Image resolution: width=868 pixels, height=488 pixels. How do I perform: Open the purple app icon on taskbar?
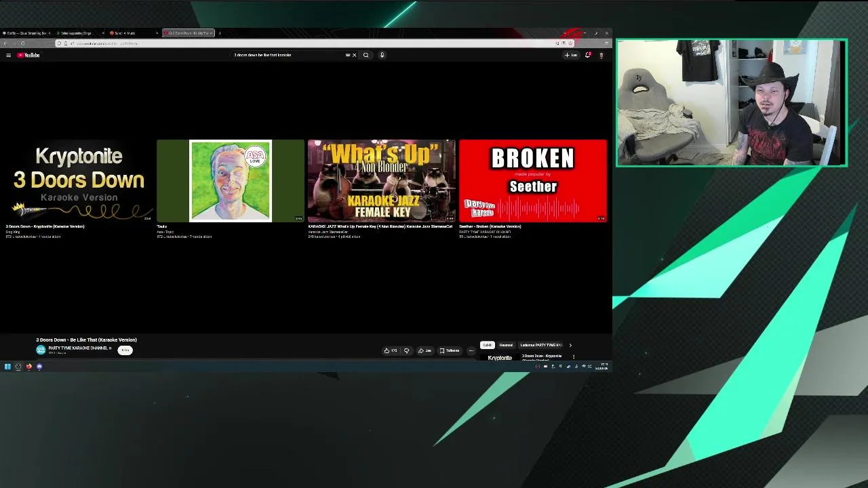(x=39, y=367)
